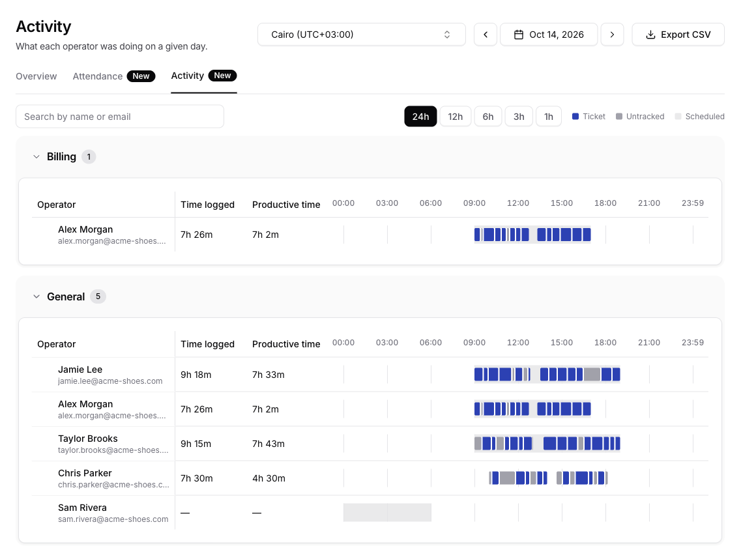
Task: Open date picker showing Oct 14, 2026
Action: tap(549, 35)
